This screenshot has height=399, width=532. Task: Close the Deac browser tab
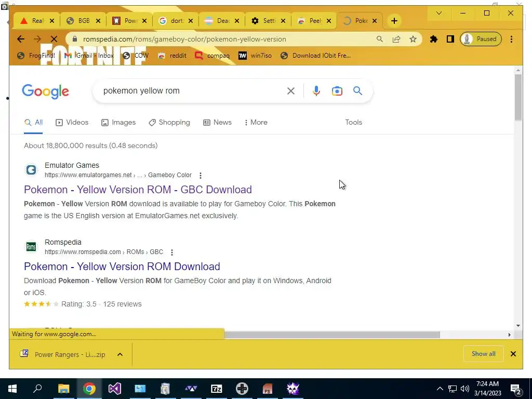click(x=237, y=21)
